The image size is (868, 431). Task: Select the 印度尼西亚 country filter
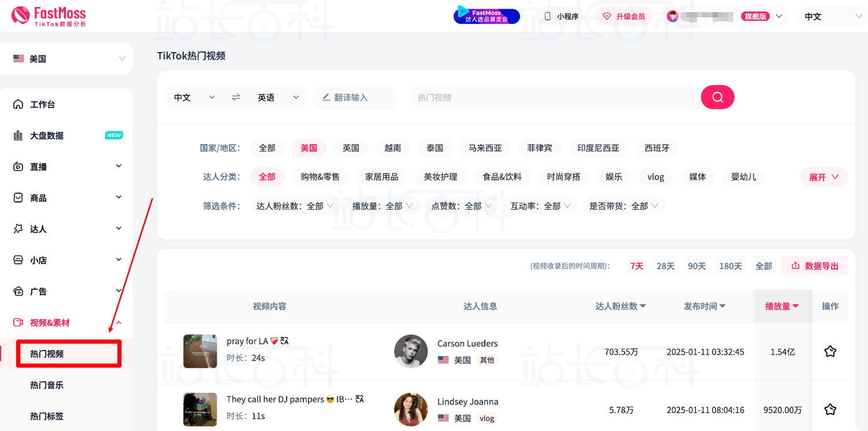pyautogui.click(x=598, y=148)
